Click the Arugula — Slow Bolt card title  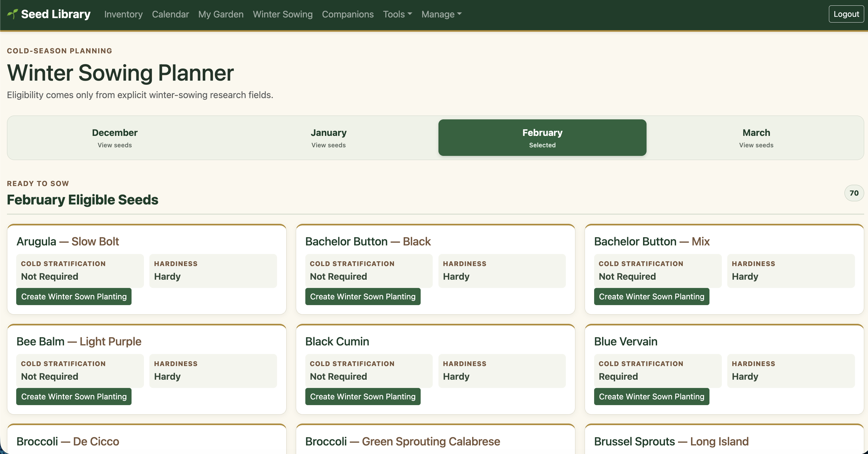click(x=68, y=242)
